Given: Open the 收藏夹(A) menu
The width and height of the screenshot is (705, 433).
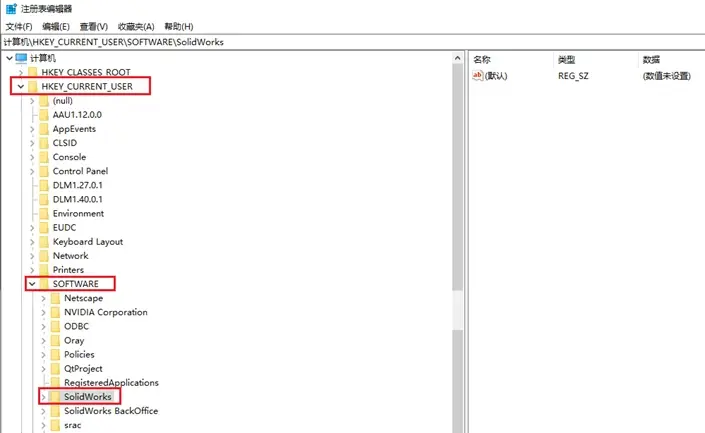Looking at the screenshot, I should (136, 27).
